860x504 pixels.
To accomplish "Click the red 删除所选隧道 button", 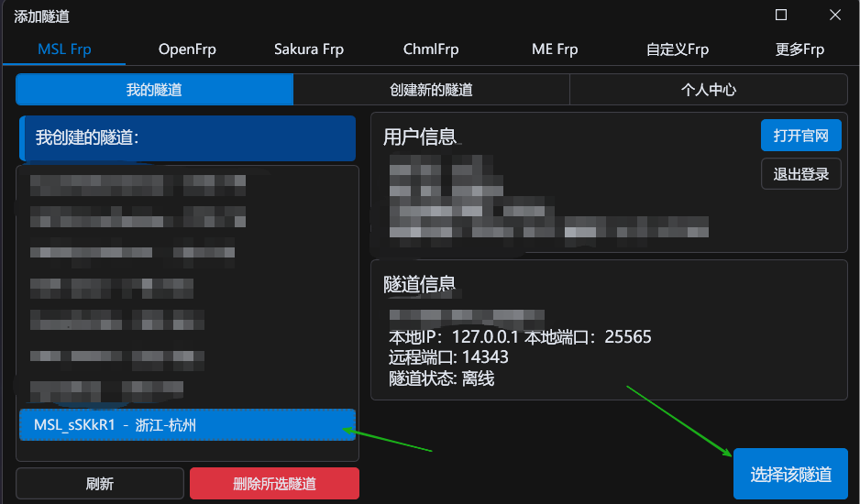I will pyautogui.click(x=274, y=484).
